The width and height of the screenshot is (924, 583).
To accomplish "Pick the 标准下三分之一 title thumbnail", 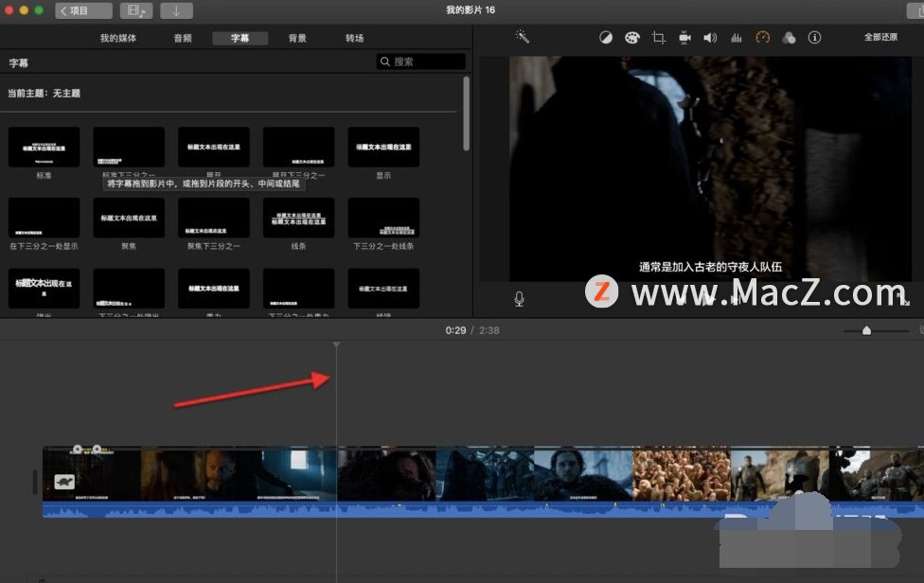I will [129, 148].
